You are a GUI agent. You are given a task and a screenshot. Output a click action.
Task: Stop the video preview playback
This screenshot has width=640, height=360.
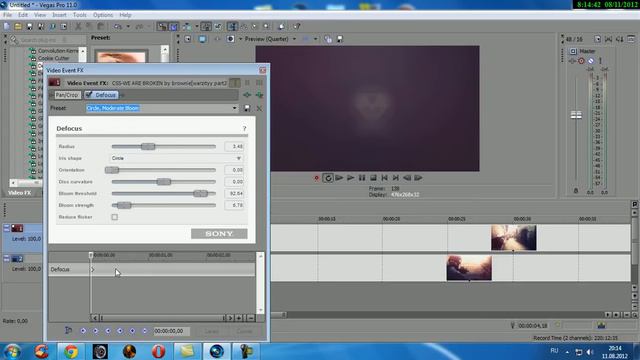pos(373,178)
